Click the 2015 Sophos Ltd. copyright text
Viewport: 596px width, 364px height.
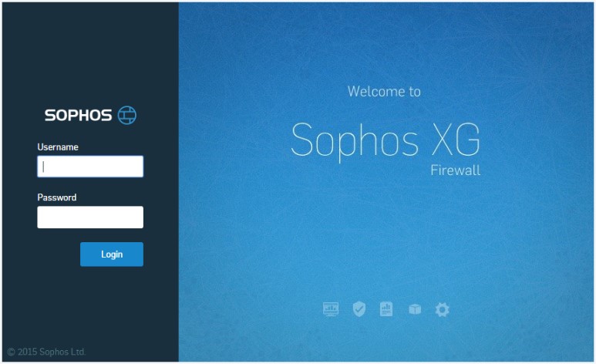[46, 352]
